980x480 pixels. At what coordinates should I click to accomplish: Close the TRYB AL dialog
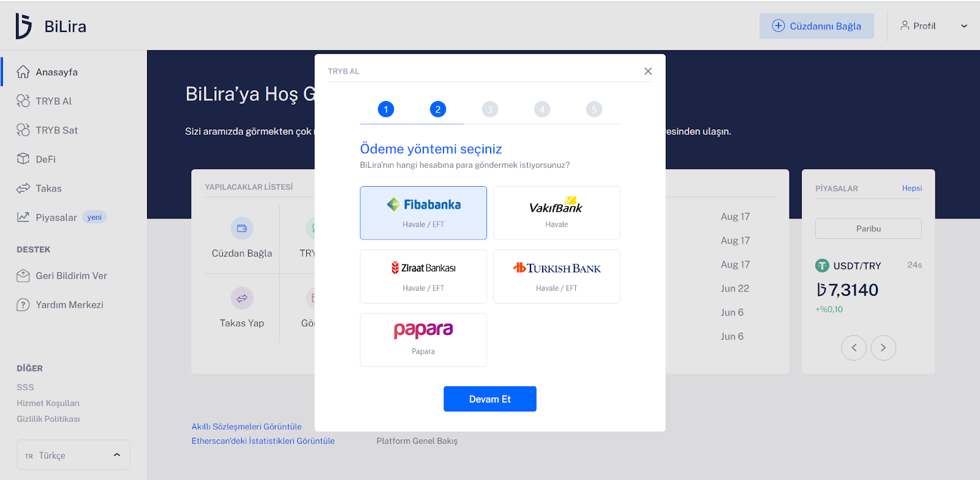pos(648,71)
